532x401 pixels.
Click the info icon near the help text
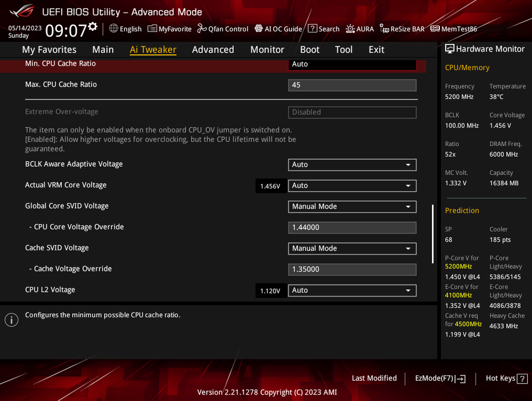point(11,320)
